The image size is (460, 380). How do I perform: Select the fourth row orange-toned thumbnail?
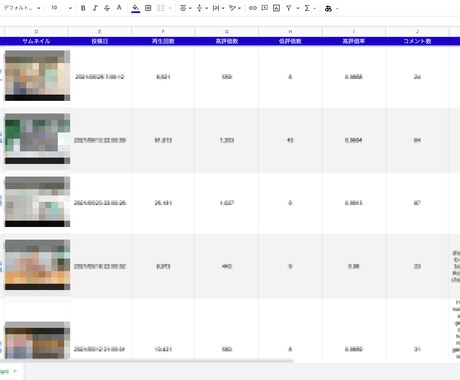(37, 265)
